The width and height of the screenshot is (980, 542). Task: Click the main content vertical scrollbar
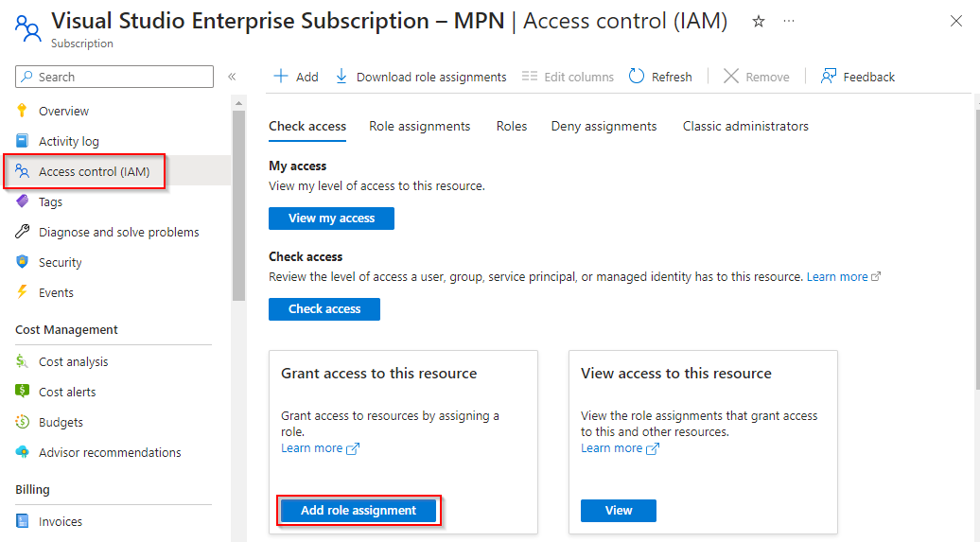point(977,250)
